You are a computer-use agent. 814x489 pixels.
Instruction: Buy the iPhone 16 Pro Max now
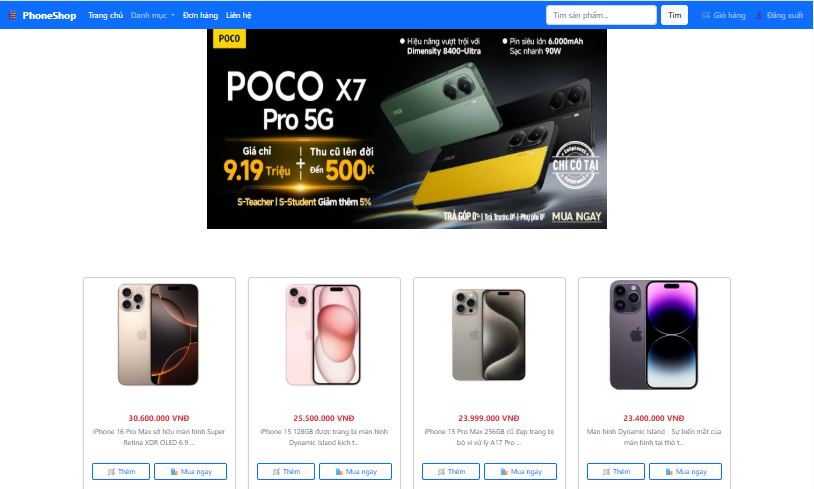click(x=190, y=471)
